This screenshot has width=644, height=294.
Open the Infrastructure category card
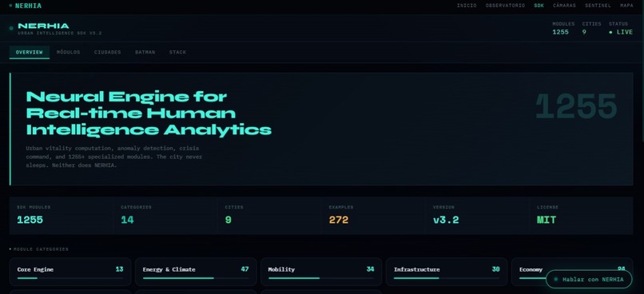click(x=447, y=272)
